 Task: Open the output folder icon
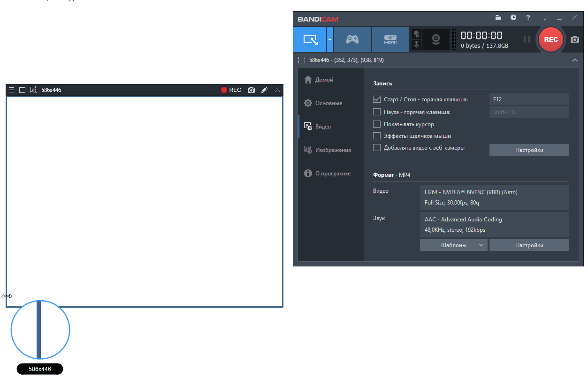[x=498, y=18]
